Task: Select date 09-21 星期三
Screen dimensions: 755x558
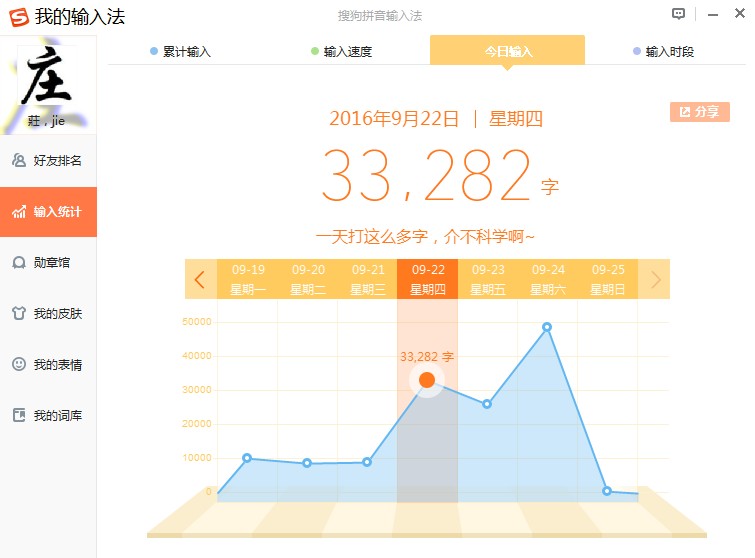Action: coord(367,279)
